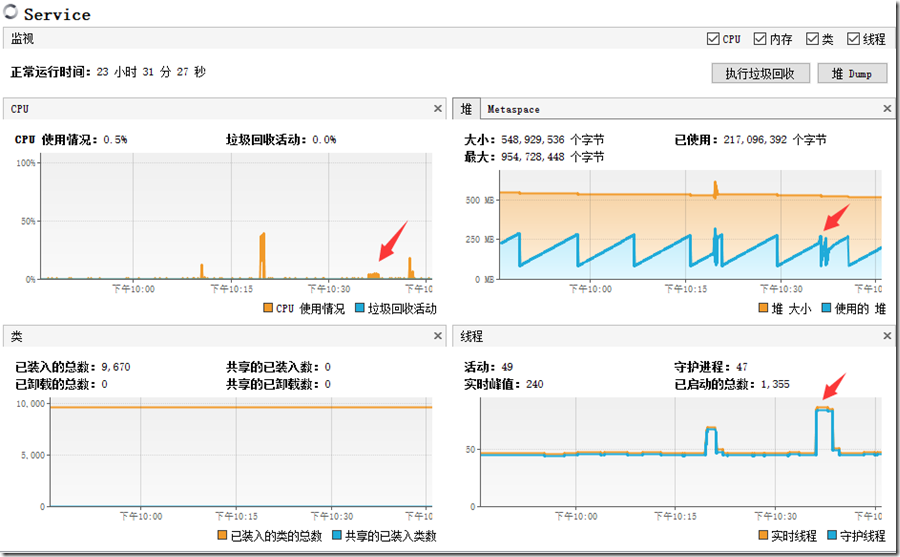Click the blue 守护线程 legend swatch
Viewport: 900px width, 557px height.
[832, 535]
